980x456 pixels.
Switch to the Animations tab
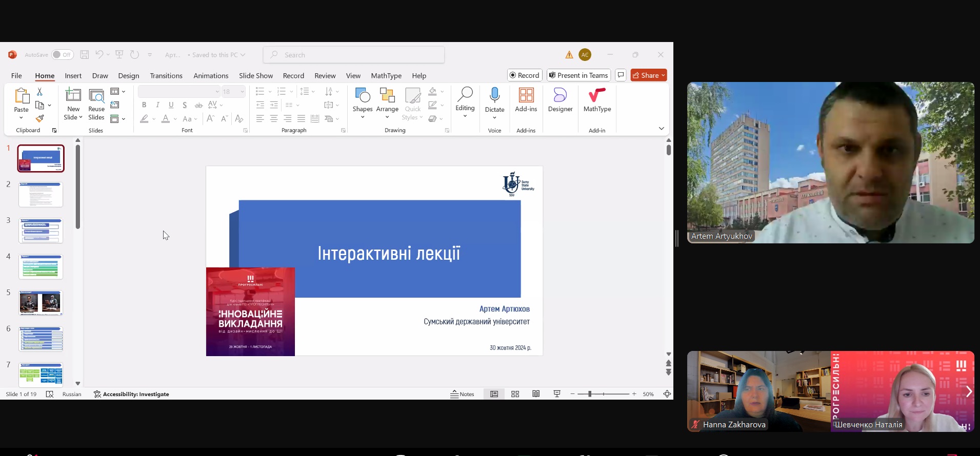[x=211, y=75]
